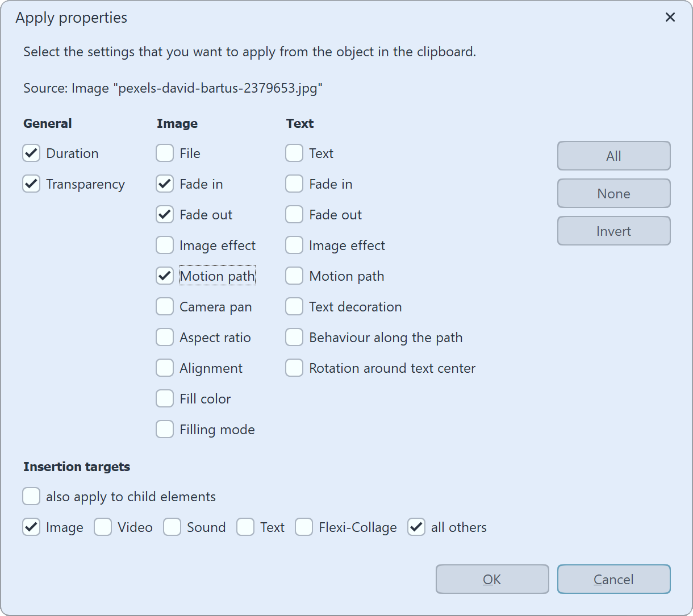Uncheck the Duration checkbox
This screenshot has width=693, height=616.
pos(31,153)
